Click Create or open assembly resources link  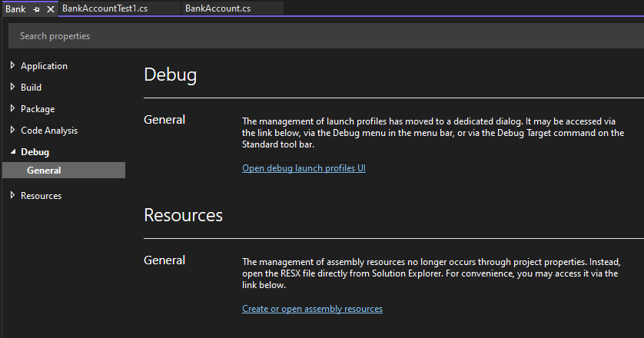pos(312,309)
